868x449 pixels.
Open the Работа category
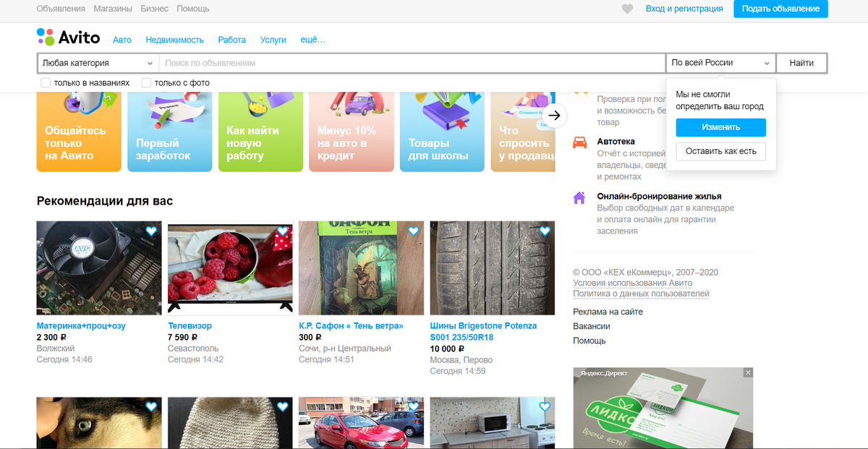tap(232, 40)
